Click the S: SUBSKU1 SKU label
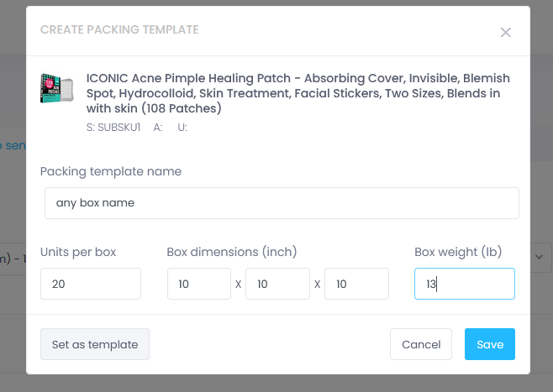The image size is (553, 392). pos(113,127)
